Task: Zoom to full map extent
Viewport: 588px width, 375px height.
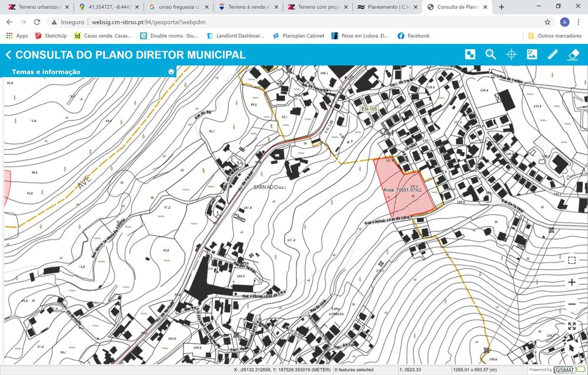Action: click(572, 326)
